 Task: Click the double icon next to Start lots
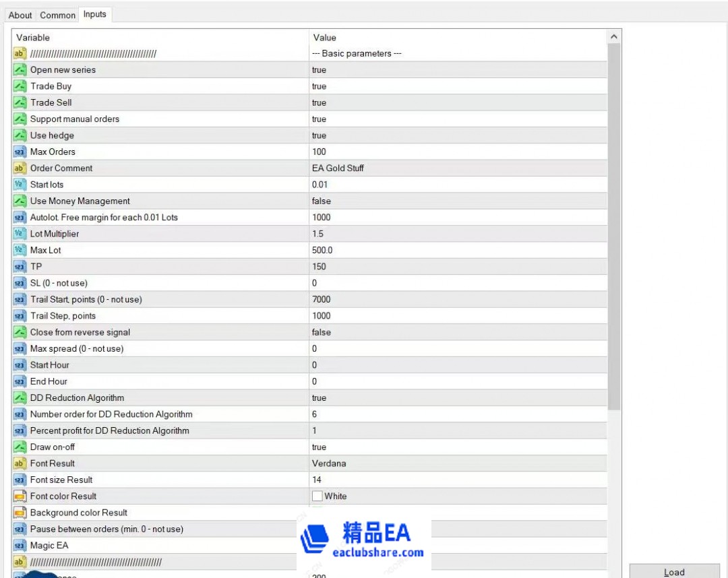tap(20, 185)
